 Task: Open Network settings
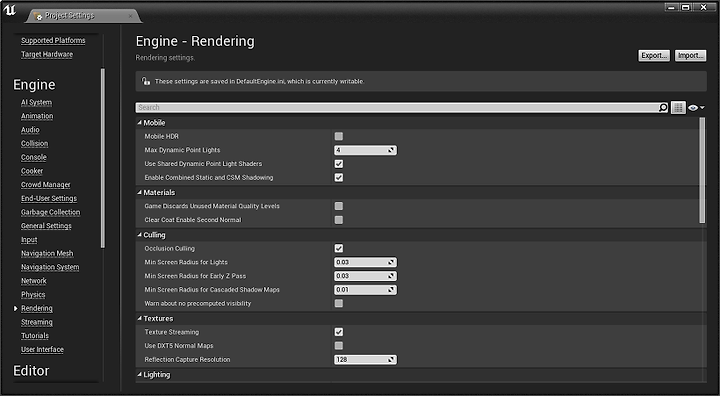(34, 281)
